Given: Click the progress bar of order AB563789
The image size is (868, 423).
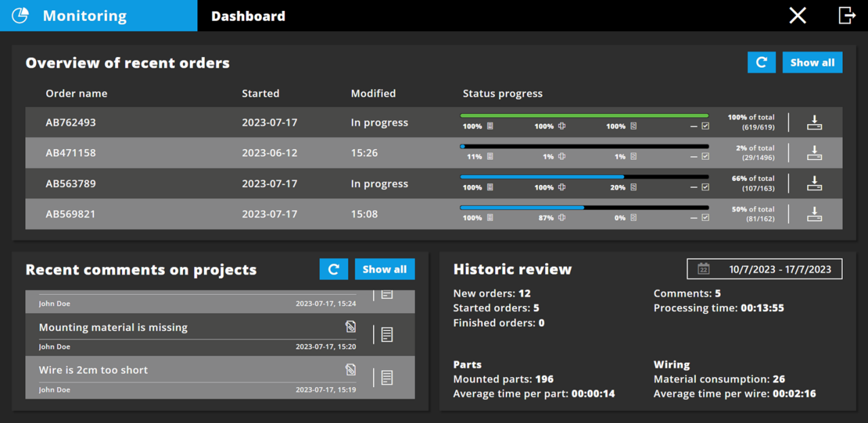Looking at the screenshot, I should tap(584, 177).
